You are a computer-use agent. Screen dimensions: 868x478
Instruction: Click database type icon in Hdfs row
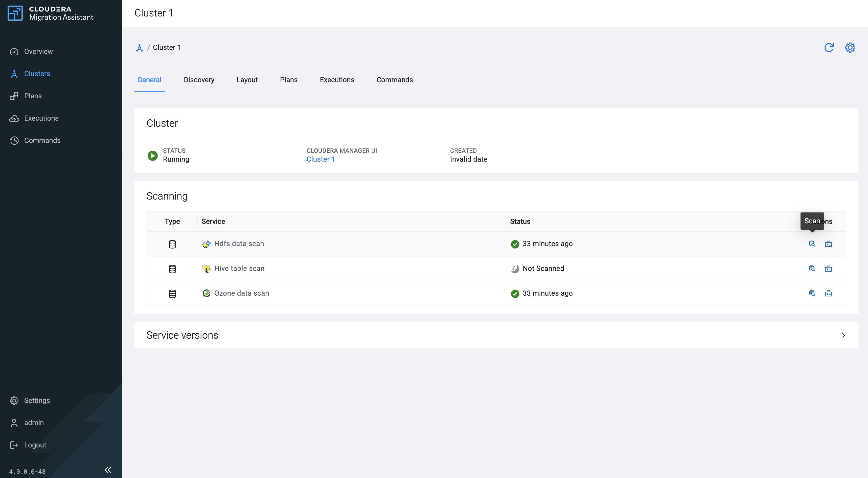[172, 244]
